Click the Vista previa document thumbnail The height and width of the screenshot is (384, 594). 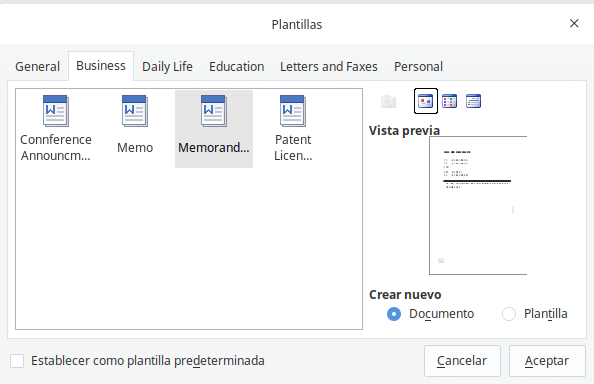(x=478, y=205)
